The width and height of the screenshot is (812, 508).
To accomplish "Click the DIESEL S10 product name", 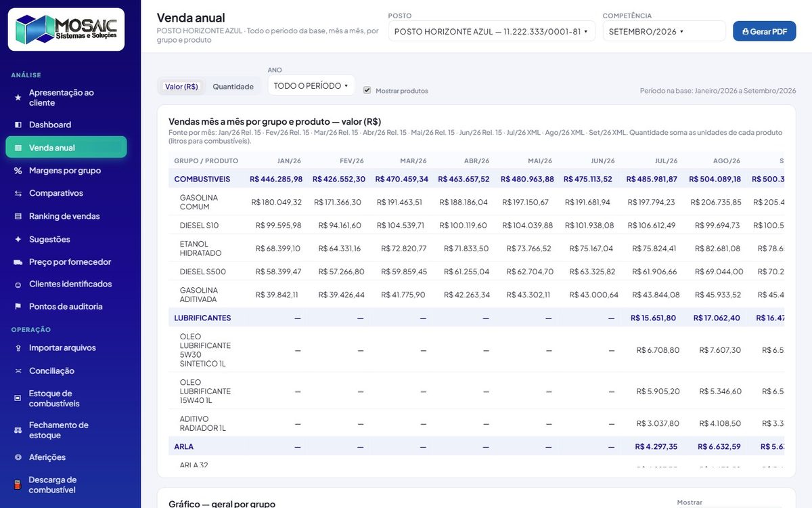I will [199, 225].
